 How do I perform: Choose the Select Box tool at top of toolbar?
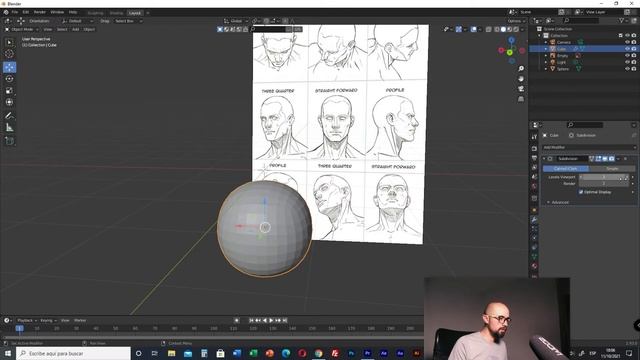point(9,42)
